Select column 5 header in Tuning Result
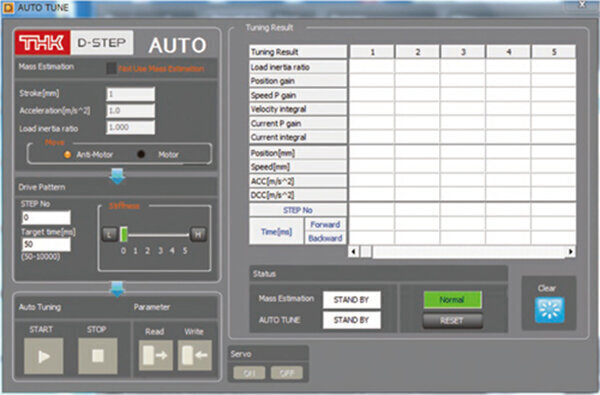This screenshot has width=600, height=395. pos(554,52)
